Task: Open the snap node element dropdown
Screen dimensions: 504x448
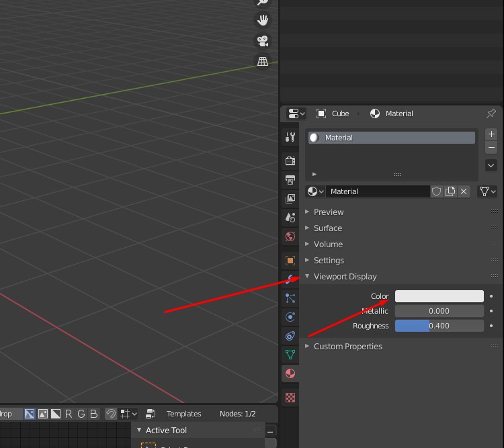Action: click(128, 414)
